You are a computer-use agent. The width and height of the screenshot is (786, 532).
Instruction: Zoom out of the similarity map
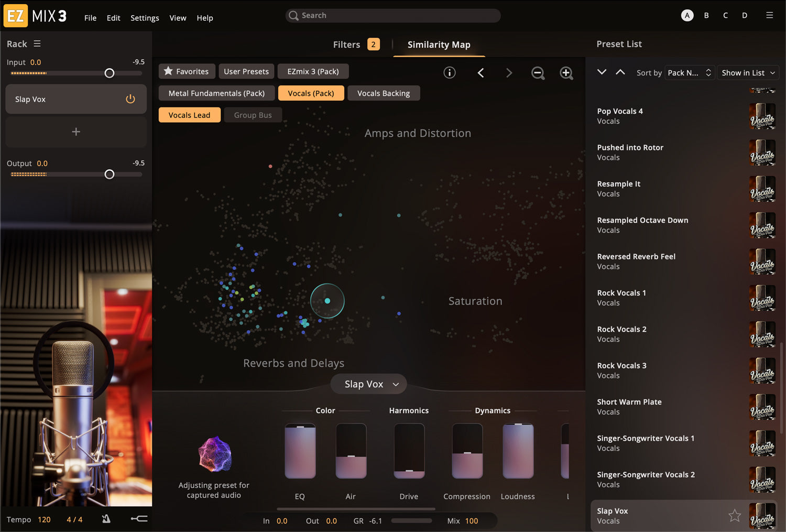coord(538,73)
